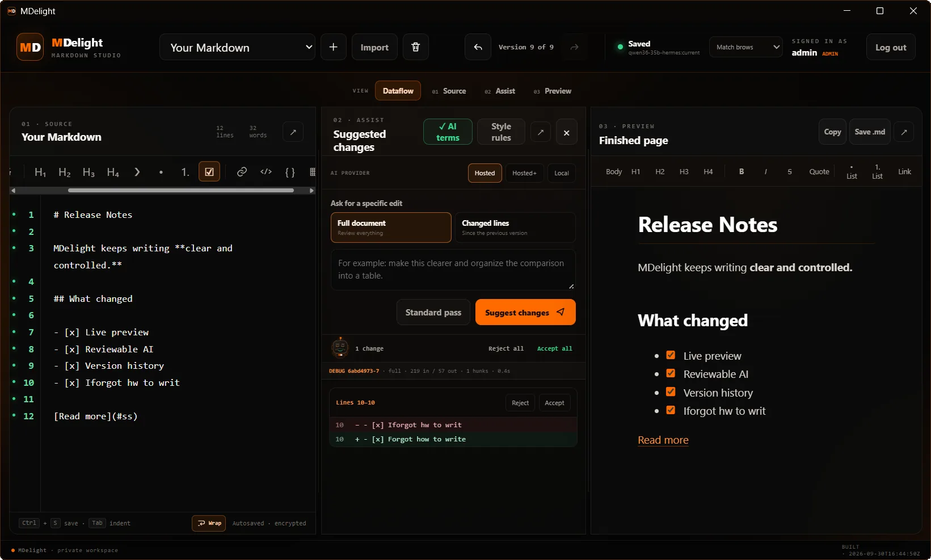The width and height of the screenshot is (931, 560).
Task: Go back to previous version arrow
Action: [478, 47]
